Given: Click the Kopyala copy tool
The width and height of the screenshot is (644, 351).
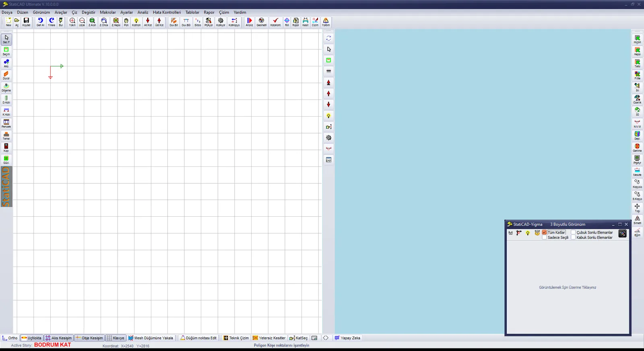Looking at the screenshot, I should pos(637,184).
